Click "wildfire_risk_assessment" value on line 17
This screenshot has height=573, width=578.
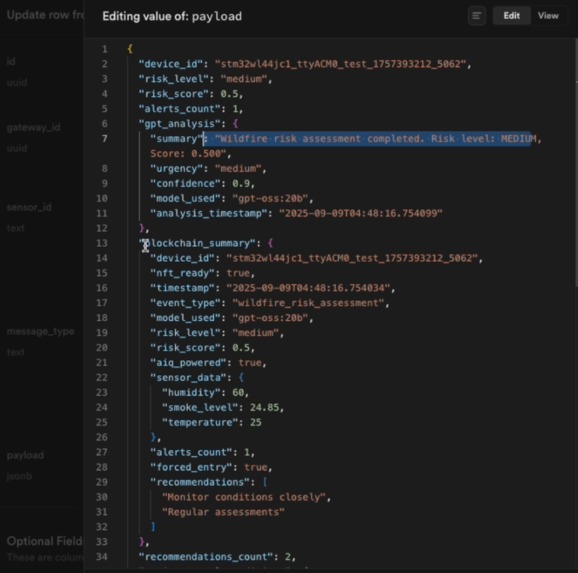coord(308,303)
